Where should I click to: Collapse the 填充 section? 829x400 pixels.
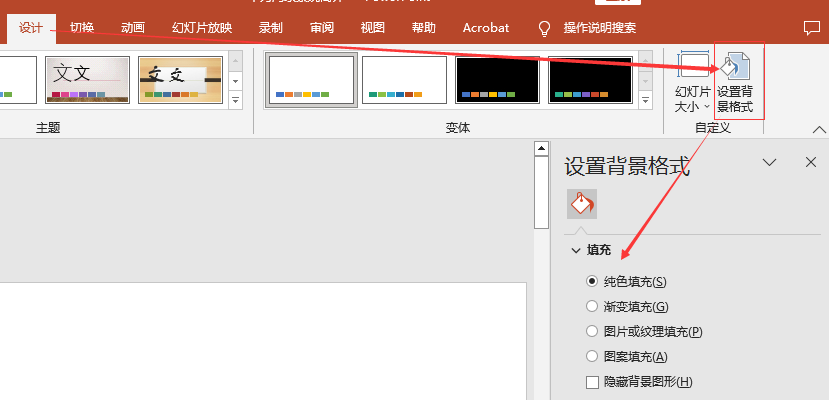576,250
